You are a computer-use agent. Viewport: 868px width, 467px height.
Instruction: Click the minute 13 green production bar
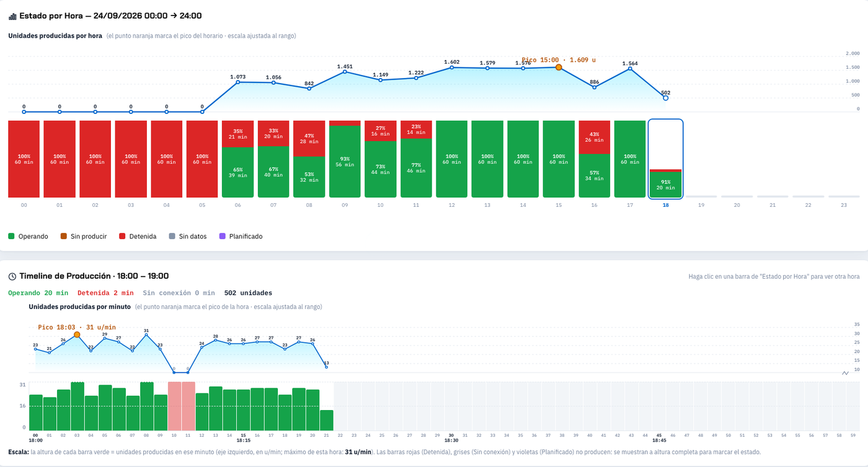(216, 409)
